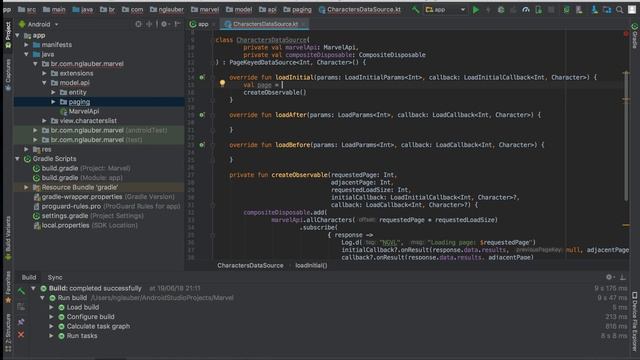Toggle the Project tool window strip button

tap(8, 35)
